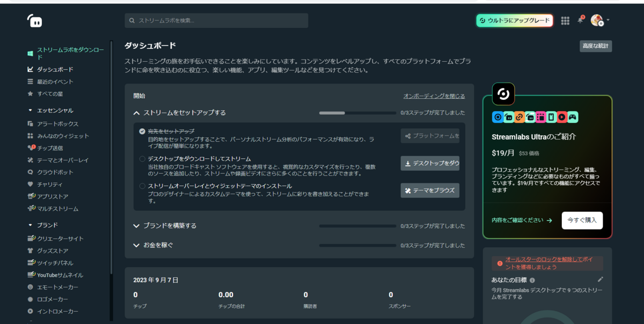The width and height of the screenshot is (644, 324).
Task: Click the checked circle for 宛先をセットアップ
Action: coord(142,131)
